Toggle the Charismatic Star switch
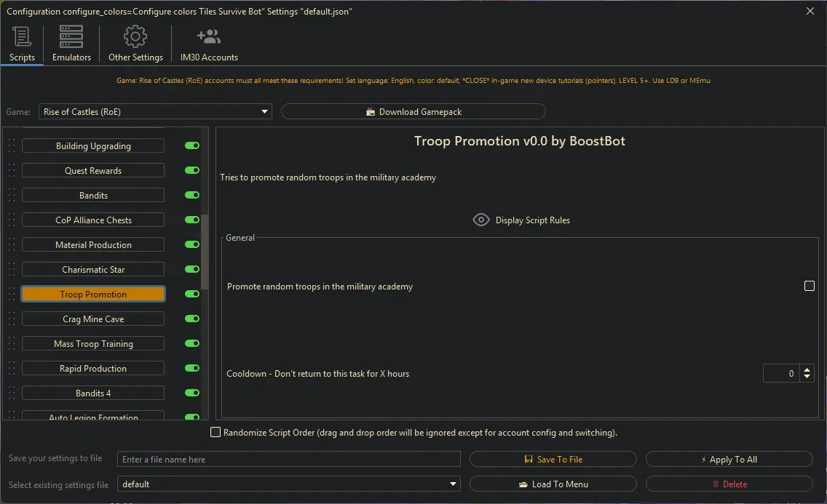 pyautogui.click(x=192, y=269)
